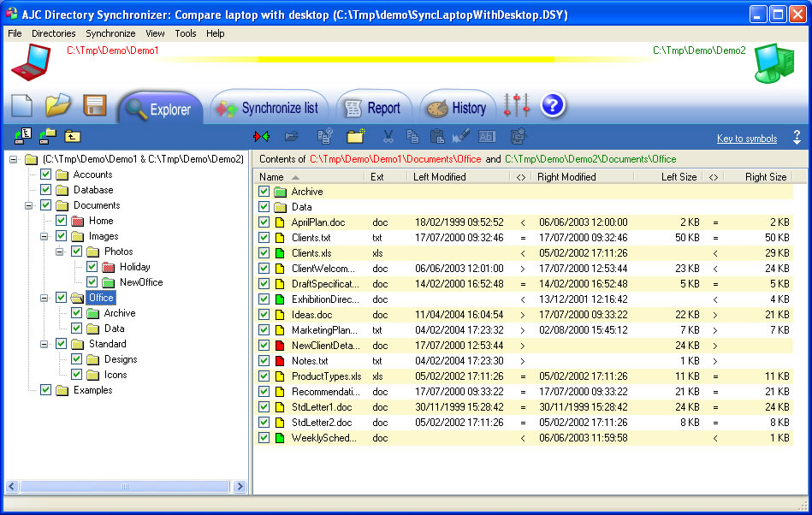Click the red file icon of Notes.txt
Image resolution: width=812 pixels, height=515 pixels.
[x=280, y=361]
